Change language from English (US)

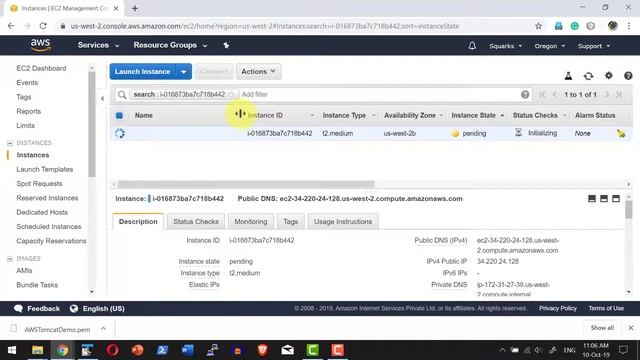pyautogui.click(x=97, y=309)
